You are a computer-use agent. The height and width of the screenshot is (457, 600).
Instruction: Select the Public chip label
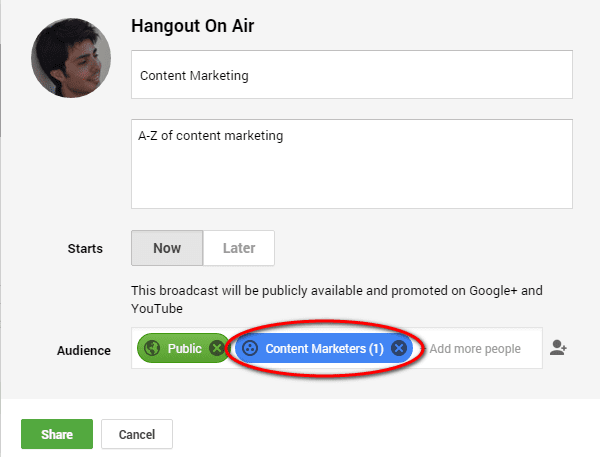pos(184,349)
